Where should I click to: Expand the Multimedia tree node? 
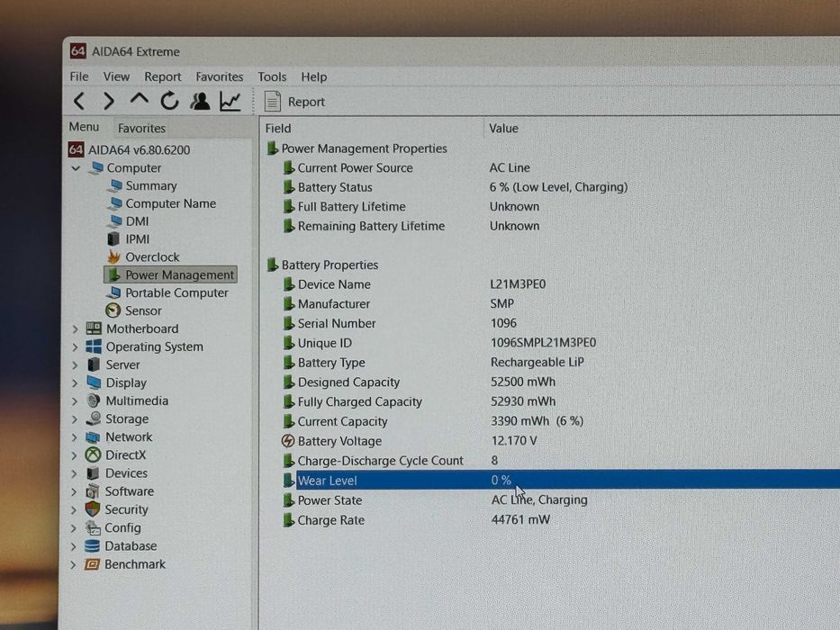(76, 401)
